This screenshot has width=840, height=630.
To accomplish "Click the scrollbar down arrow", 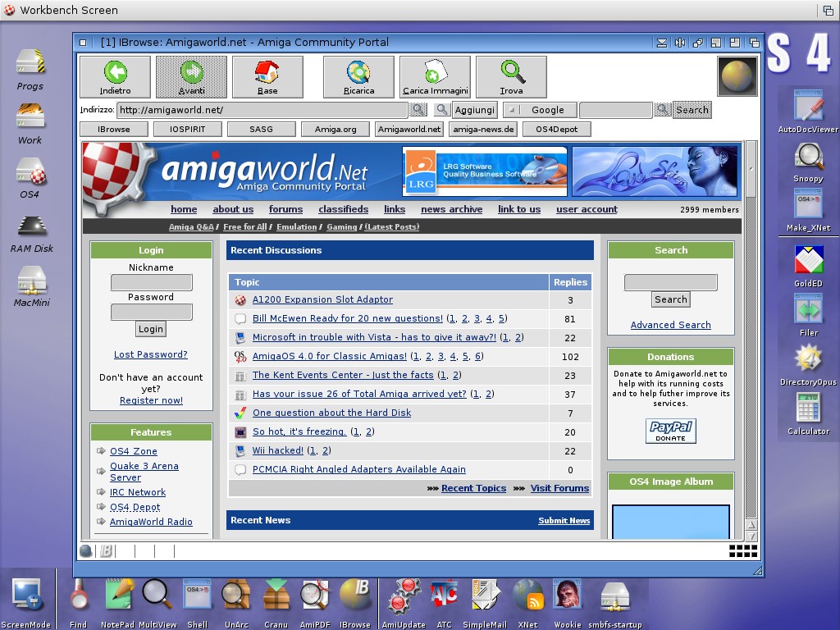I will pyautogui.click(x=751, y=536).
